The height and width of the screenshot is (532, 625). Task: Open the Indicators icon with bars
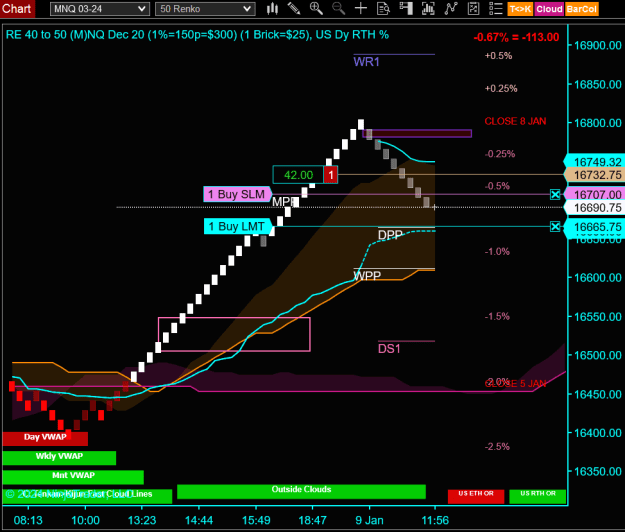tap(428, 8)
